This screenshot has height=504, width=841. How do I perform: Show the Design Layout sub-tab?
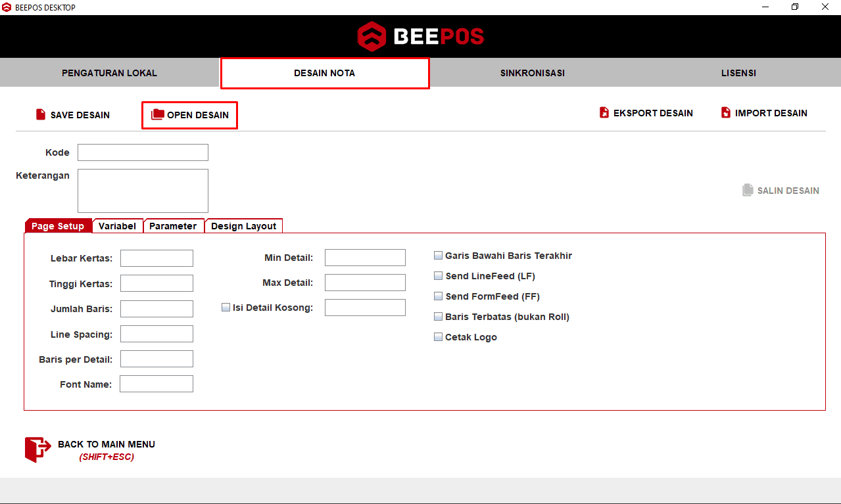(244, 225)
